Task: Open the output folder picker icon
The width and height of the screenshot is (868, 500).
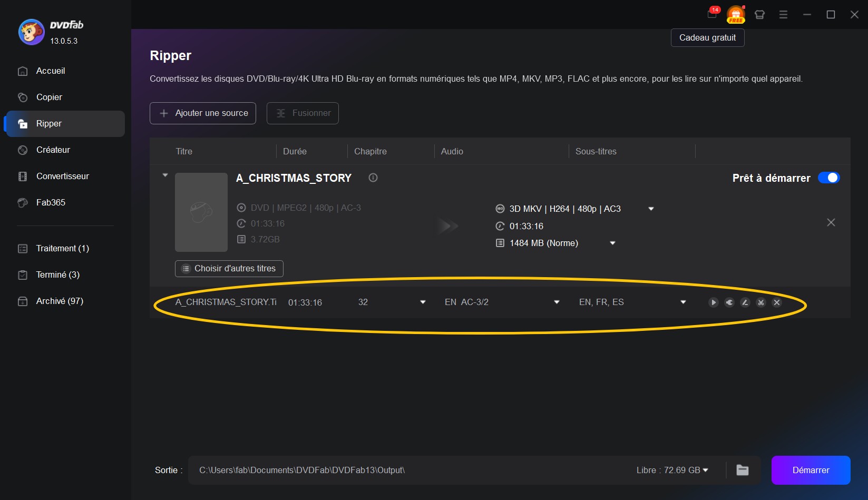Action: [x=743, y=470]
